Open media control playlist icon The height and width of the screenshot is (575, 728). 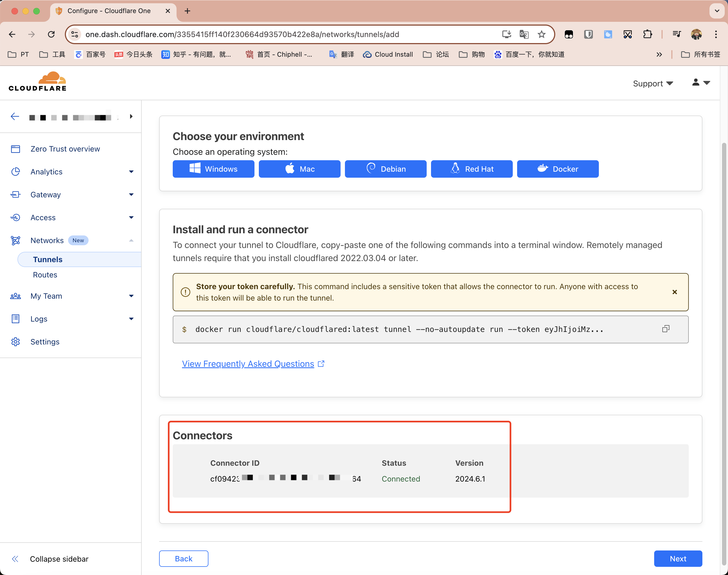tap(677, 34)
